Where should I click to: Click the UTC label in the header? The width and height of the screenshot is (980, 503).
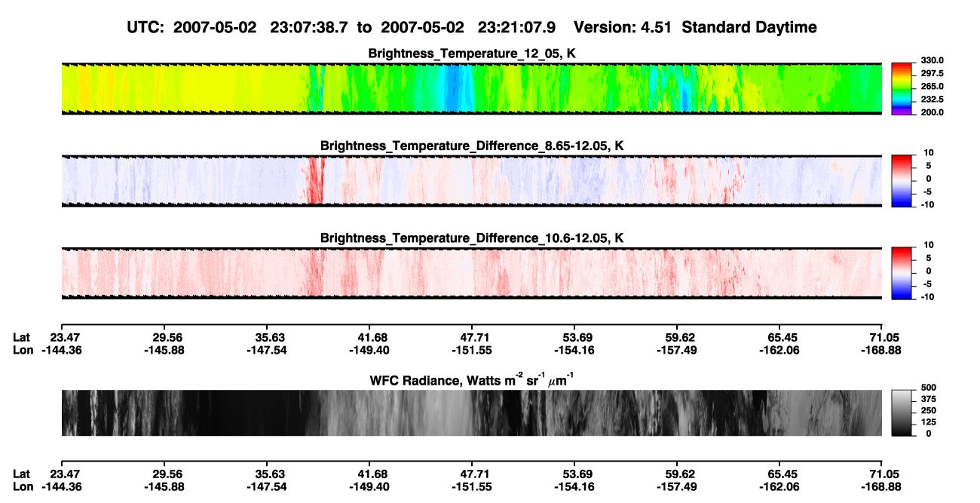coord(147,27)
